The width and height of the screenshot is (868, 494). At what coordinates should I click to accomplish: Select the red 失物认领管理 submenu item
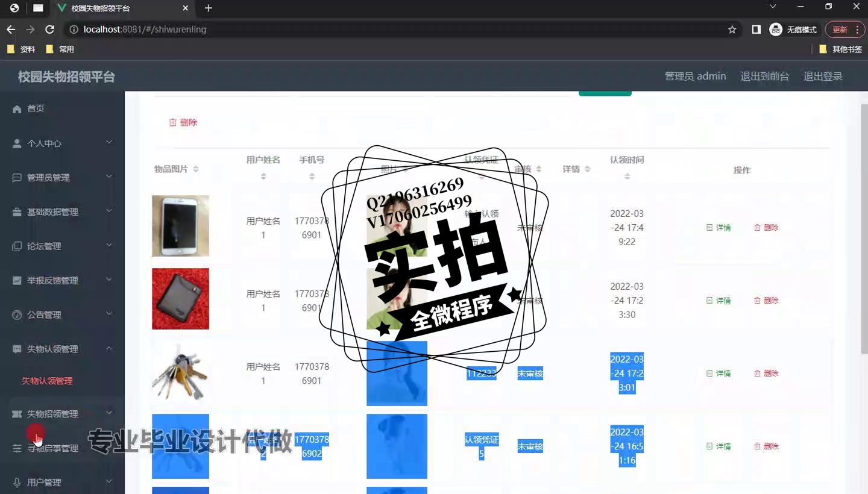pos(47,381)
